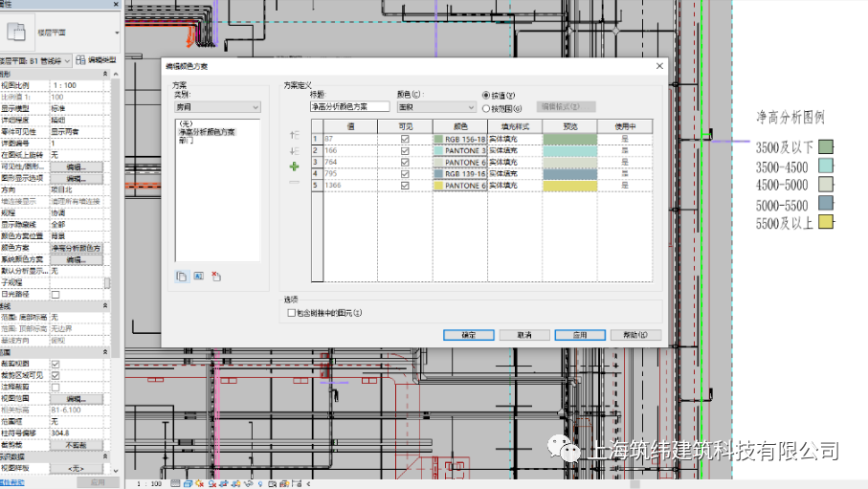The height and width of the screenshot is (489, 868).
Task: Click the duplicate color scheme icon
Action: point(182,277)
